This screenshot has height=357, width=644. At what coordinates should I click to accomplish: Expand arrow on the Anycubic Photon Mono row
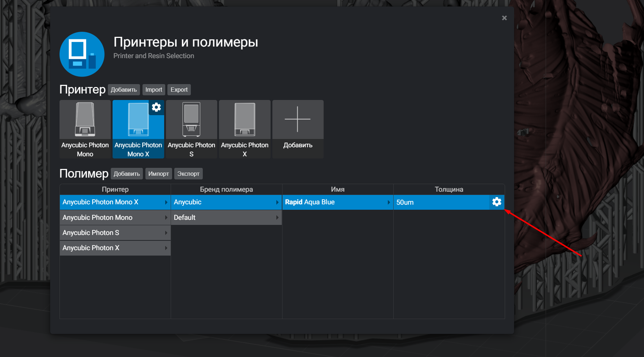[166, 218]
